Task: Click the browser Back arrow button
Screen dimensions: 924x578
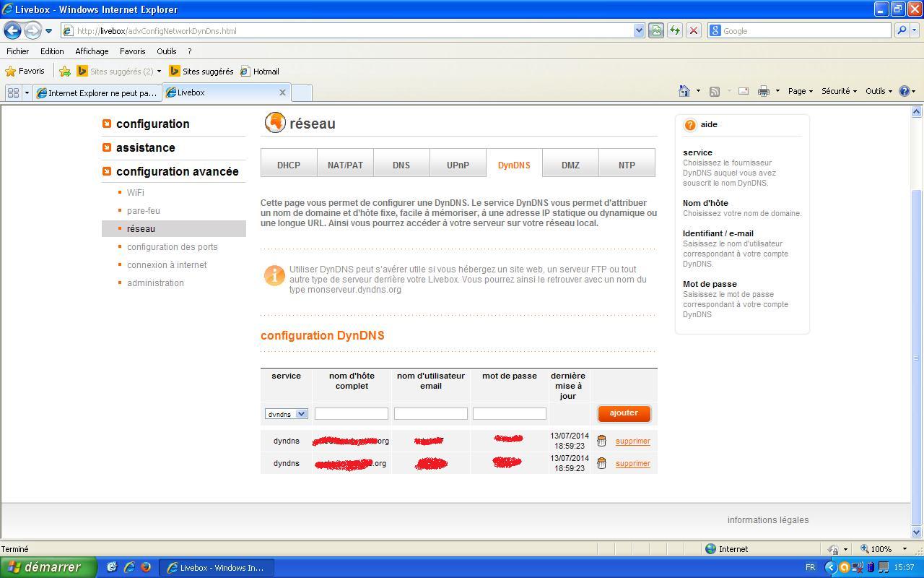Action: 12,30
